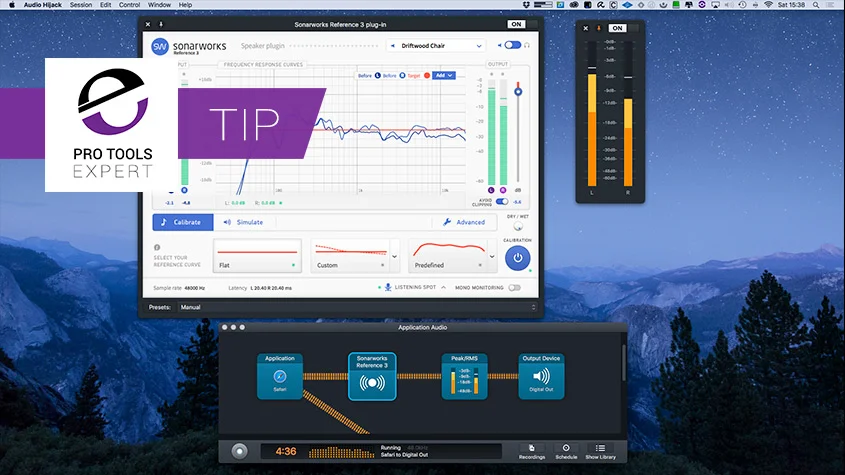Open Recordings in Audio Hijack
This screenshot has height=475, width=845.
click(x=532, y=451)
